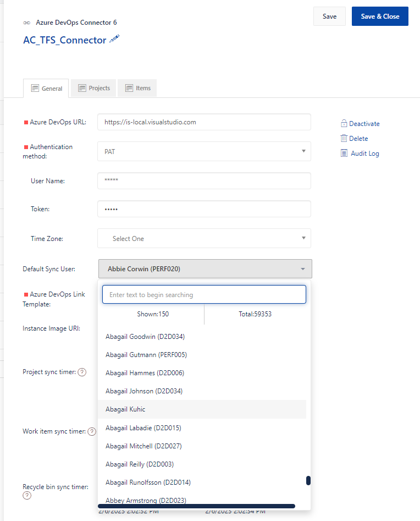This screenshot has height=521, width=420.
Task: Click into the User Name field
Action: (204, 181)
